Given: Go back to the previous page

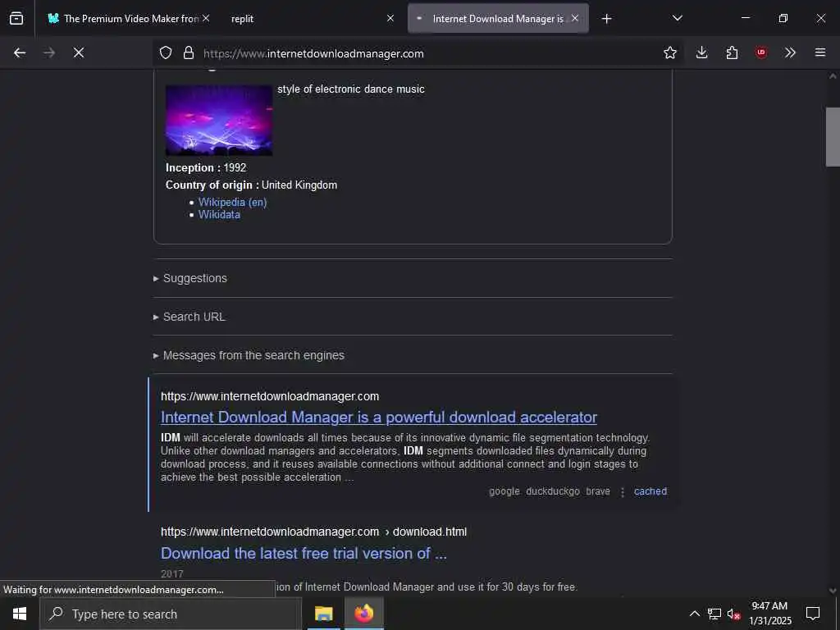Looking at the screenshot, I should (x=20, y=52).
